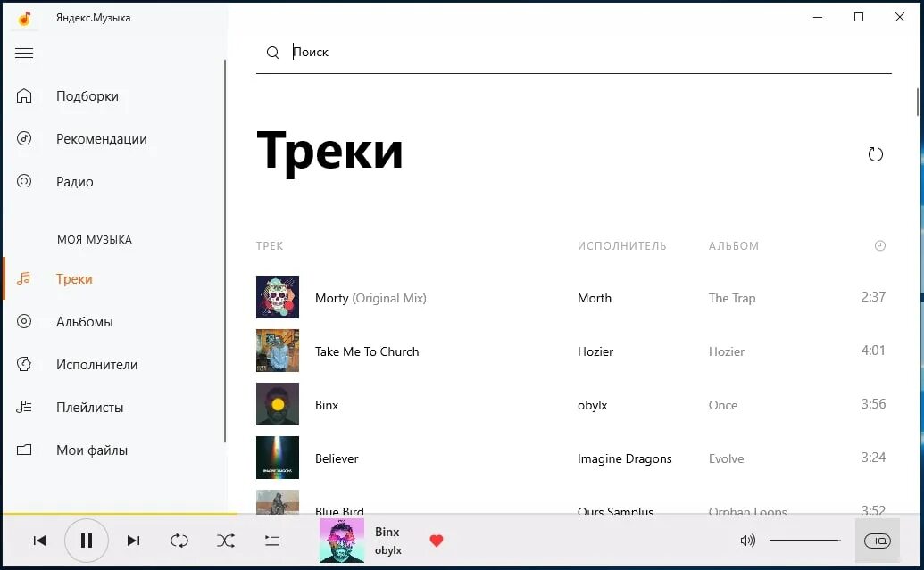Click the 4:01 duration of Take Me To Church
The height and width of the screenshot is (570, 924).
coord(873,351)
